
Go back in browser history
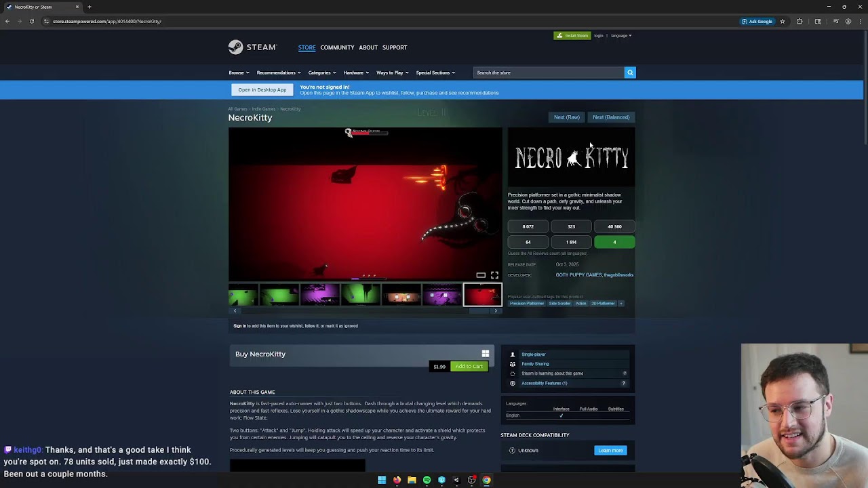click(x=7, y=21)
